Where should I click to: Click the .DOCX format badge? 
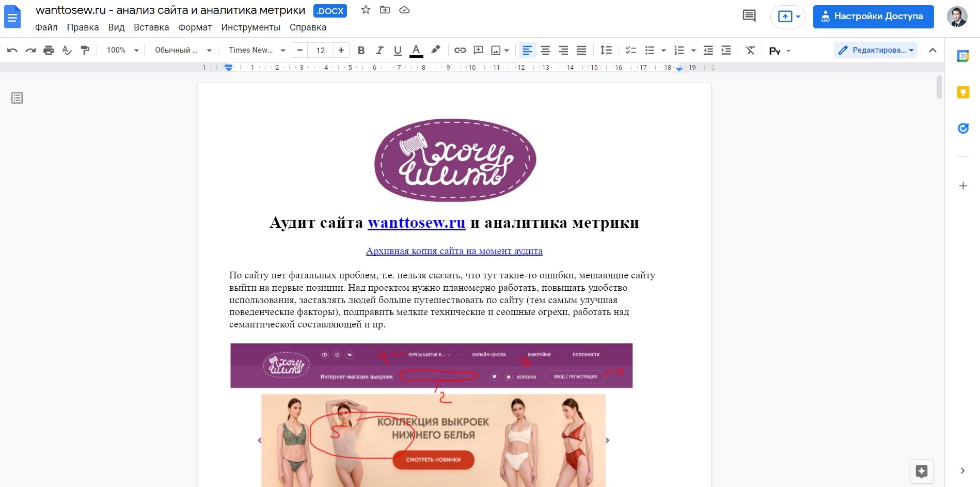[330, 11]
